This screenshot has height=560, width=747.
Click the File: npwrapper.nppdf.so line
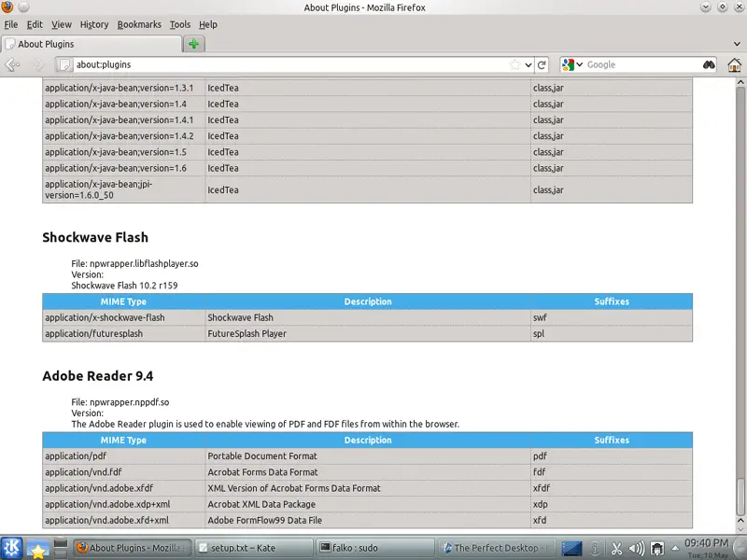(x=120, y=402)
